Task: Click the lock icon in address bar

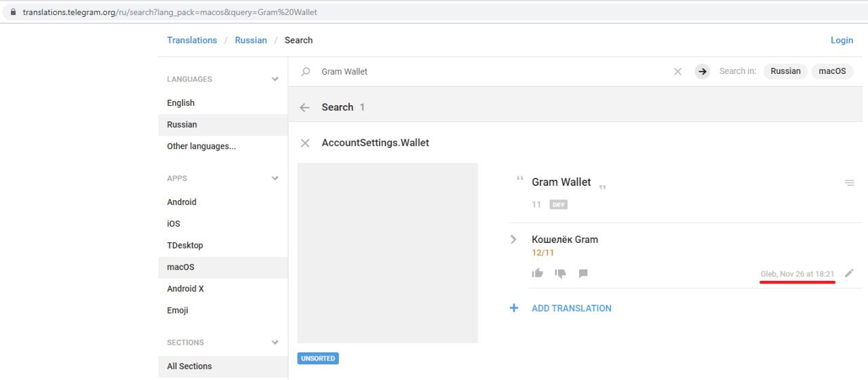Action: [12, 12]
